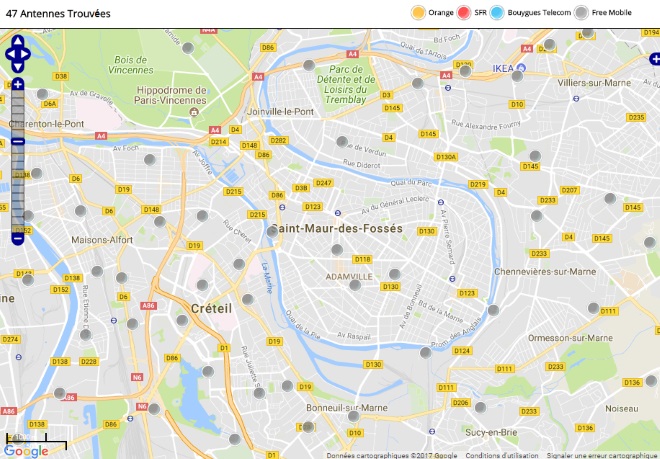Screen dimensions: 660x459
Task: Click the Hippodrome de Paris-Vincennes place icon
Action: coord(194,112)
